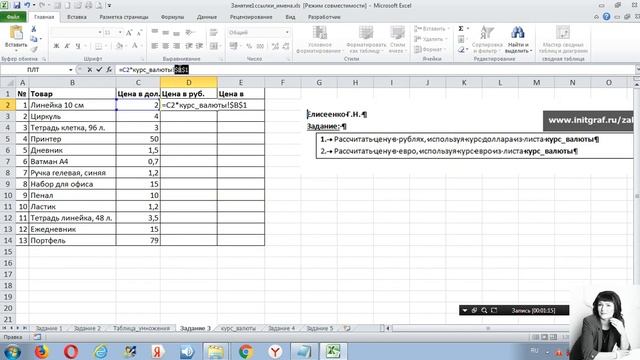Open Yandex browser Y icon on taskbar
Viewport: 640px width, 360px height.
coord(276,351)
